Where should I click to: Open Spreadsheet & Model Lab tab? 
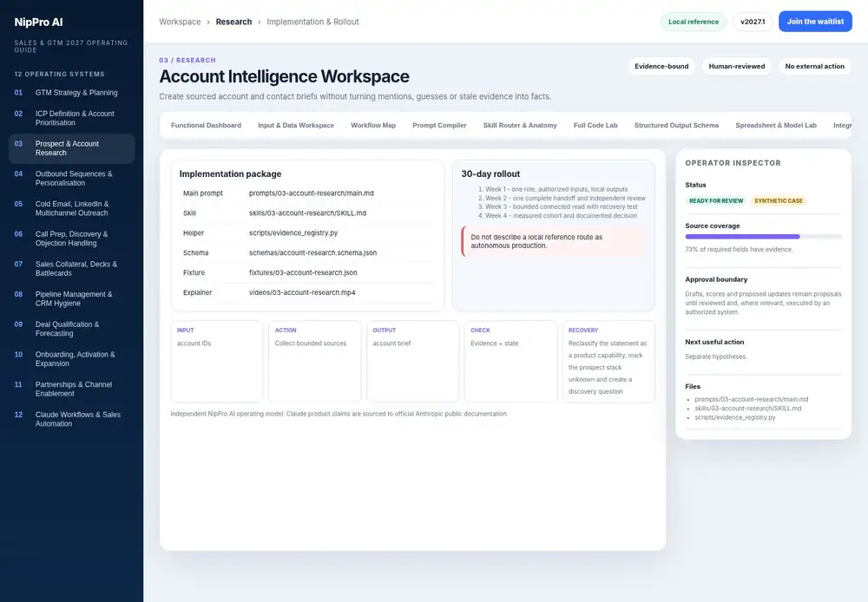(776, 126)
